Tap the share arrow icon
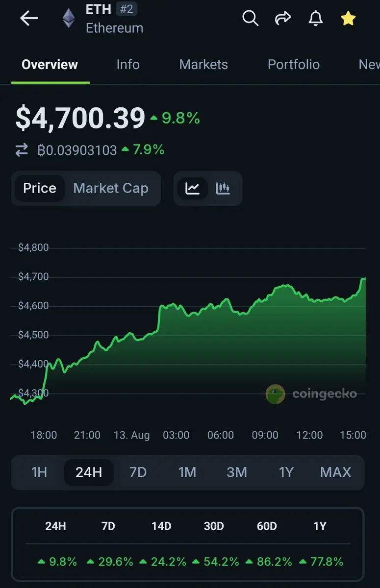Viewport: 380px width, 588px height. [x=283, y=19]
